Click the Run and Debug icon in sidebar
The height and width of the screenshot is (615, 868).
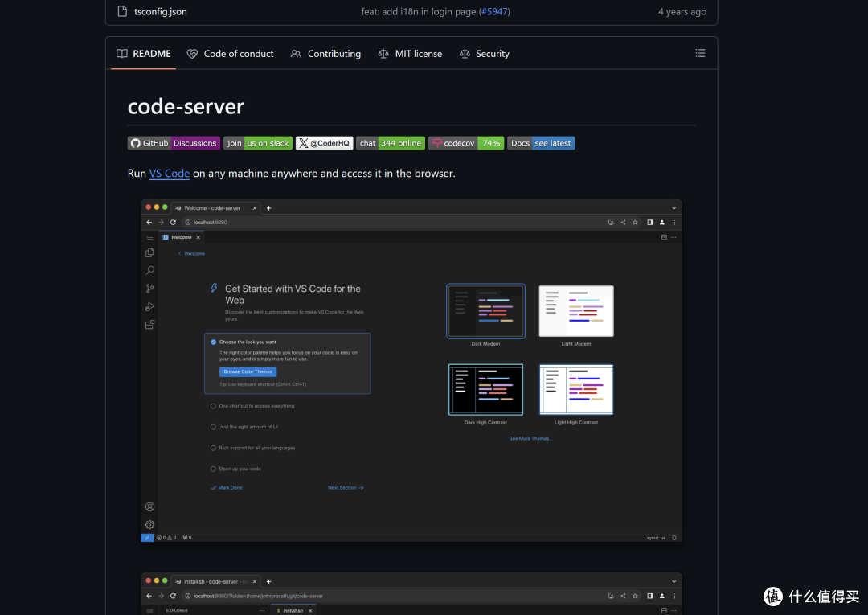[x=150, y=306]
